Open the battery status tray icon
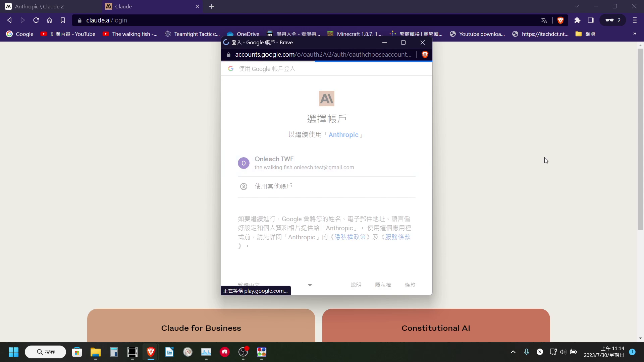This screenshot has height=362, width=644. point(574,352)
